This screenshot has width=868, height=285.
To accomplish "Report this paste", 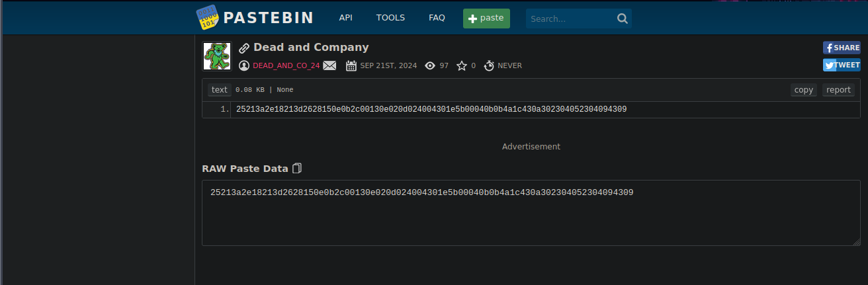I will (x=838, y=90).
